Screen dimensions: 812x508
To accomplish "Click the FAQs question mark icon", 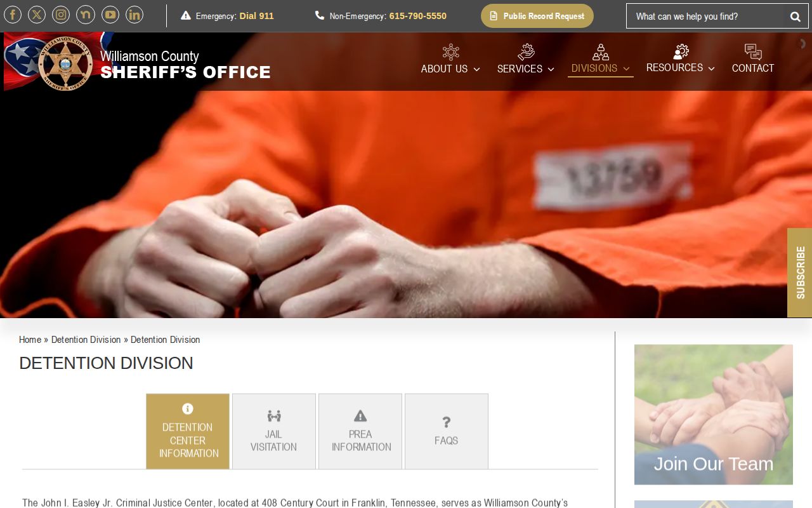I will click(x=447, y=422).
